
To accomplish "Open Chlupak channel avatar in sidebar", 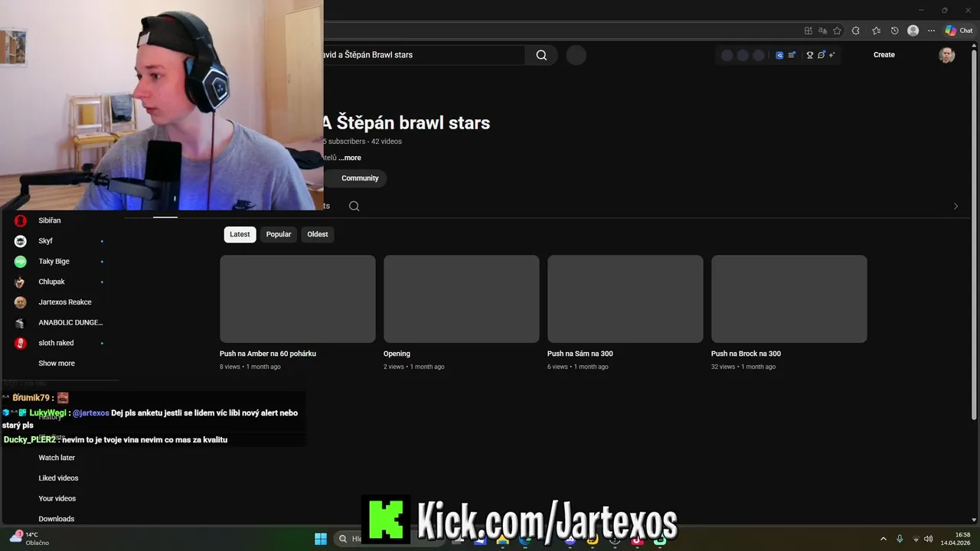I will point(21,282).
